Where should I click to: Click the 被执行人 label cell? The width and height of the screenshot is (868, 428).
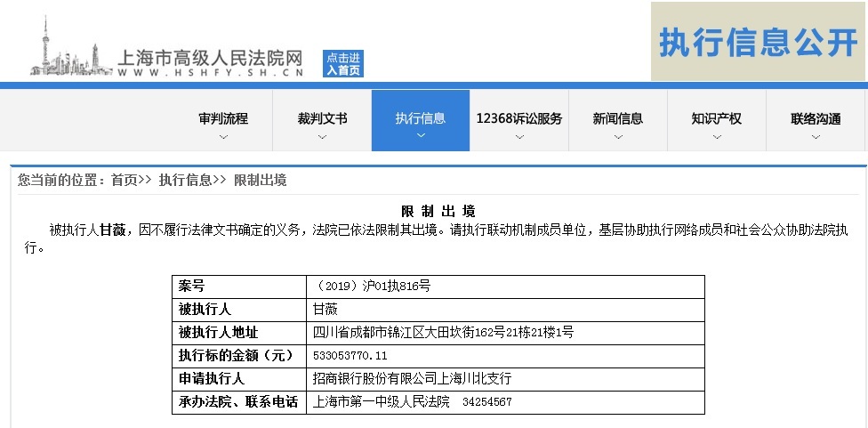[x=239, y=310]
